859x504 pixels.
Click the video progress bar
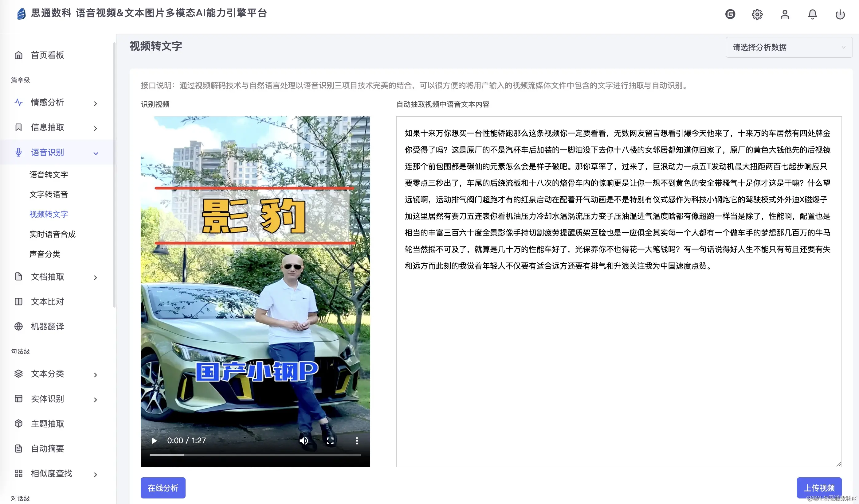tap(255, 455)
